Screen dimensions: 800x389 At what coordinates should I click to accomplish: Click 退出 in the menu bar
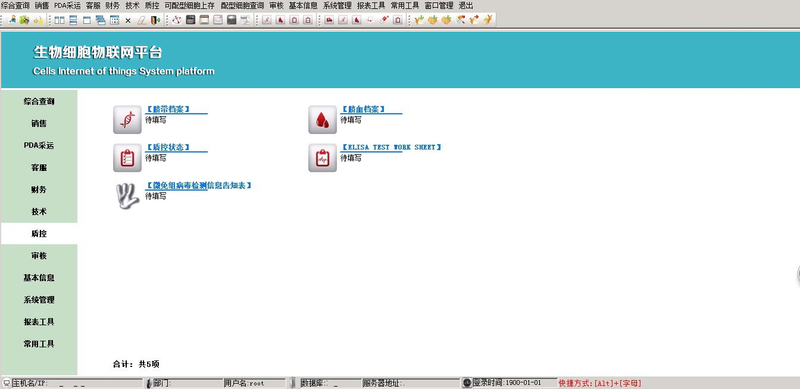(466, 6)
